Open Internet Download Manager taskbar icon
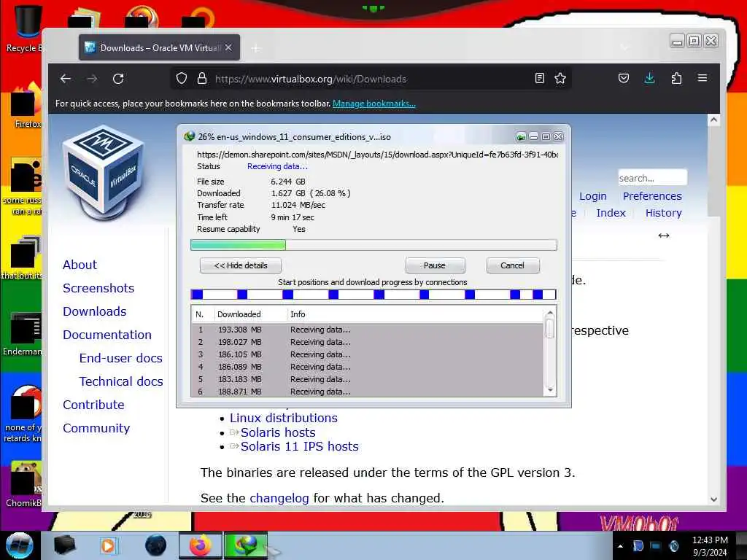 (x=245, y=545)
